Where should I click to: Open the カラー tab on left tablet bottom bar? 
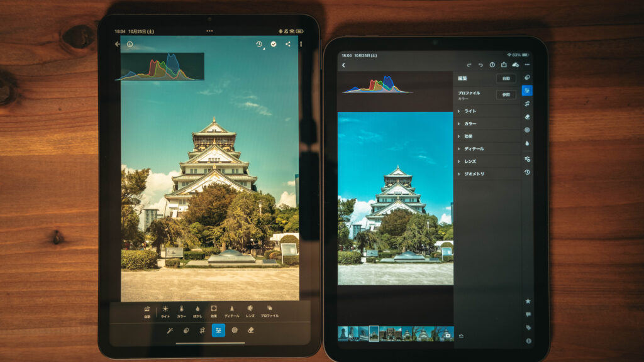click(x=181, y=311)
